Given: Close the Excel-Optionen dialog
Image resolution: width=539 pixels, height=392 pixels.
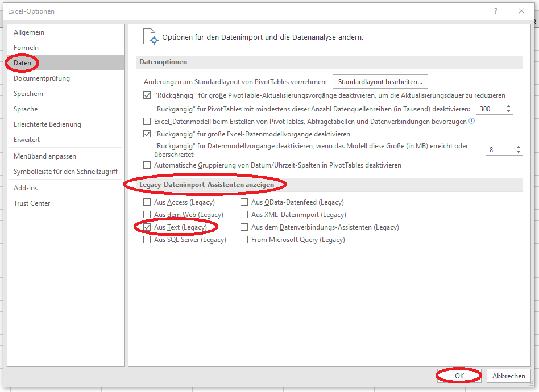Looking at the screenshot, I should click(x=521, y=11).
